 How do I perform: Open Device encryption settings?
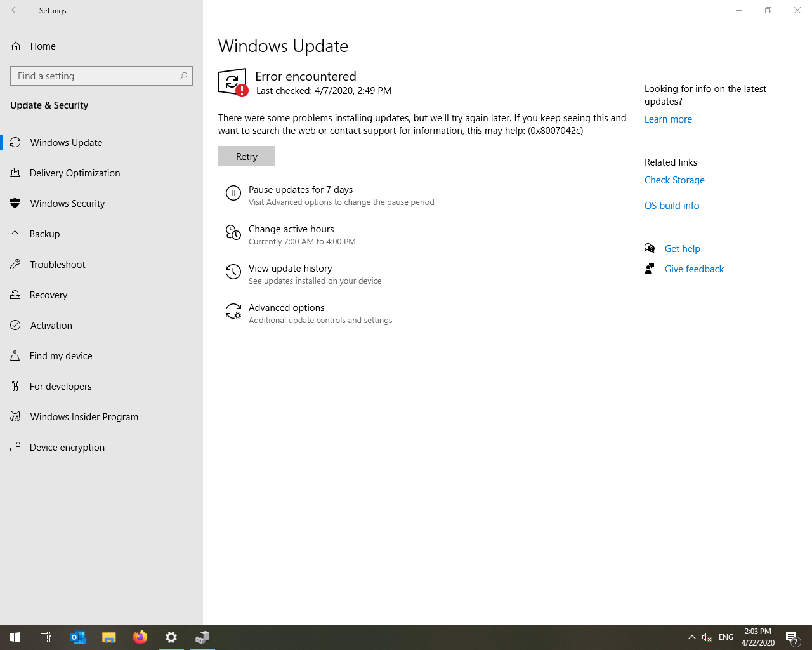tap(101, 447)
